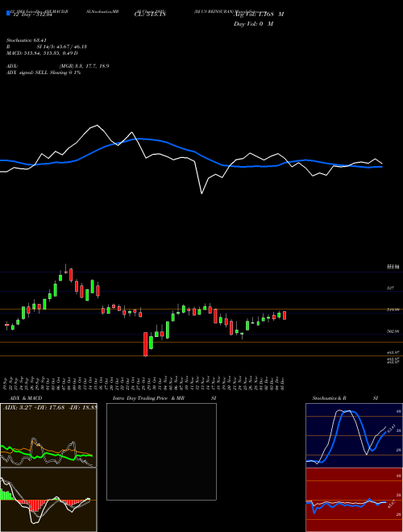Click the 'Day Vol: 0 M' value
403x532 pixels.
click(253, 24)
